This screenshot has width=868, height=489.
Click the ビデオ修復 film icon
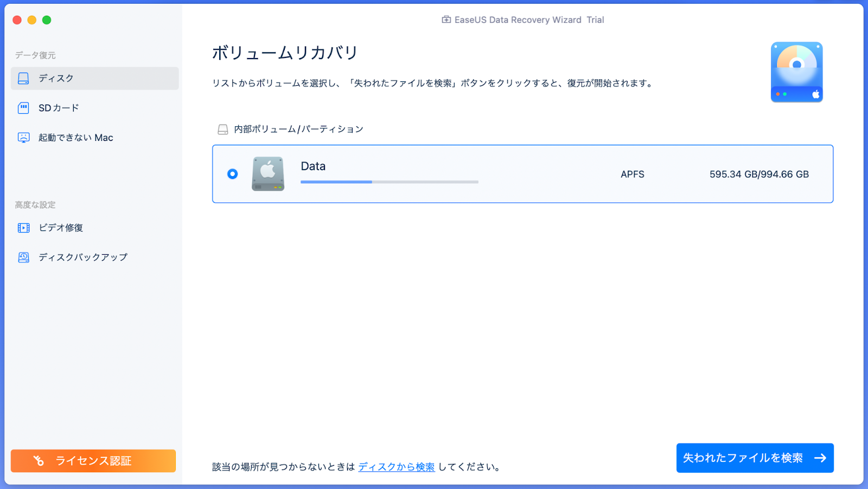tap(23, 228)
